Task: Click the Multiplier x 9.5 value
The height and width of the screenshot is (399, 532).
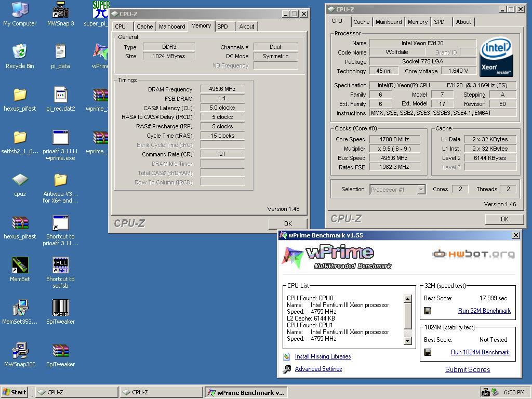Action: [x=394, y=149]
